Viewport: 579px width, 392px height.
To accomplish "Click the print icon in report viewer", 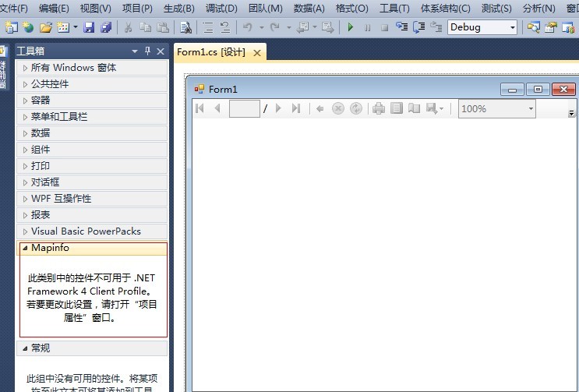I will point(379,109).
